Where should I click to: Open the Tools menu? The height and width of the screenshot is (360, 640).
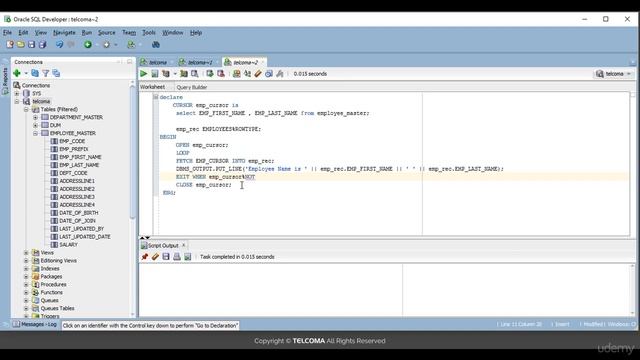149,32
